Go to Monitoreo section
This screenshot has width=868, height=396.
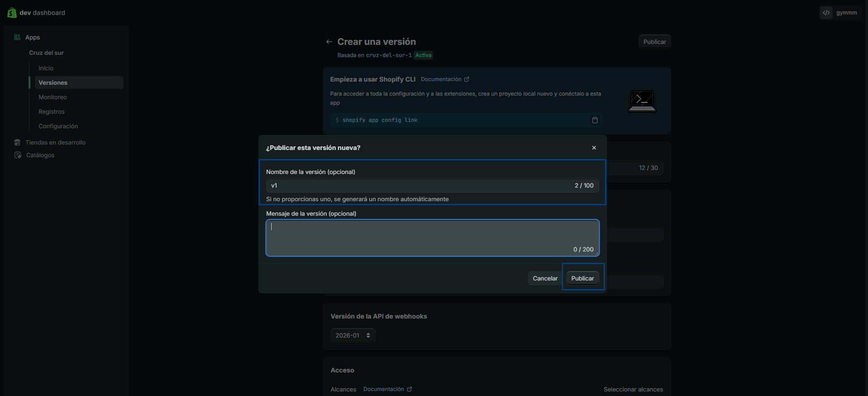click(53, 97)
